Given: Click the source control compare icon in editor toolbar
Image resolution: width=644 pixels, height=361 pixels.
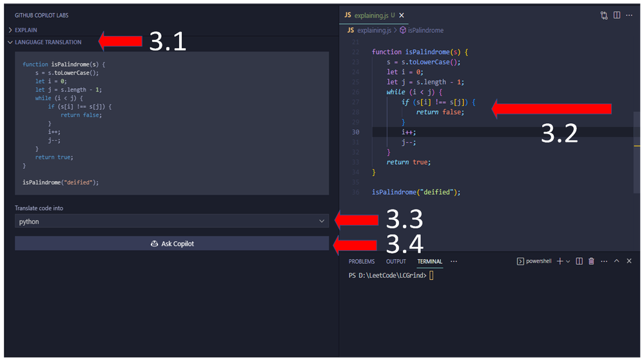Looking at the screenshot, I should (604, 15).
